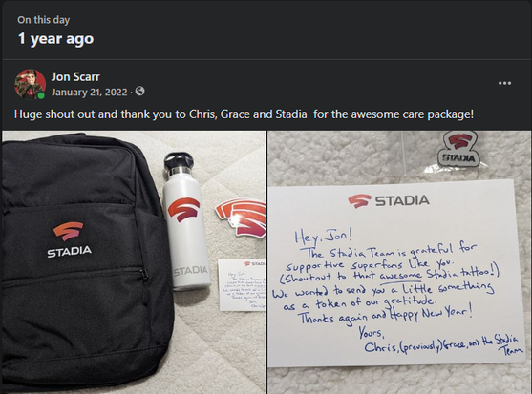The width and height of the screenshot is (532, 394).
Task: Click the "On this day" label
Action: click(44, 20)
